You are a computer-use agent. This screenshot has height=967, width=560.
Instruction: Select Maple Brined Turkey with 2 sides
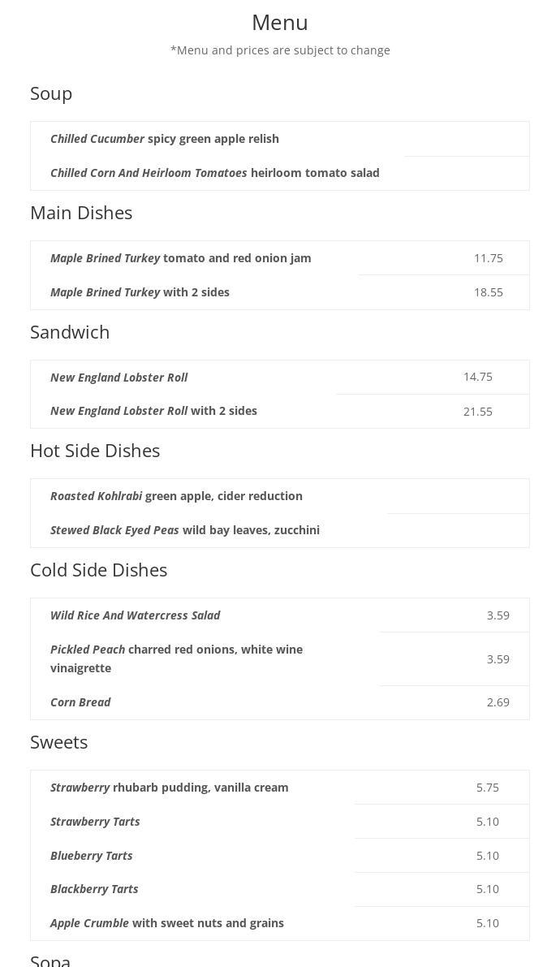140,292
